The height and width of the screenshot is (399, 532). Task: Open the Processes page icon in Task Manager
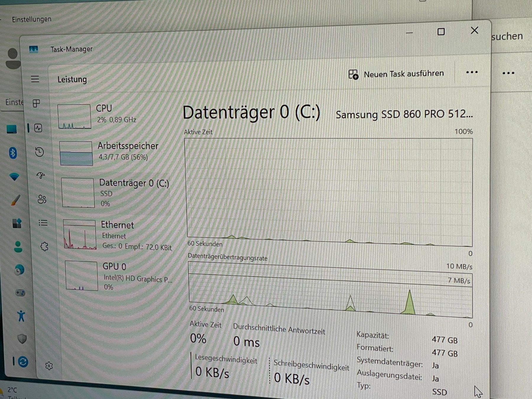tap(36, 103)
